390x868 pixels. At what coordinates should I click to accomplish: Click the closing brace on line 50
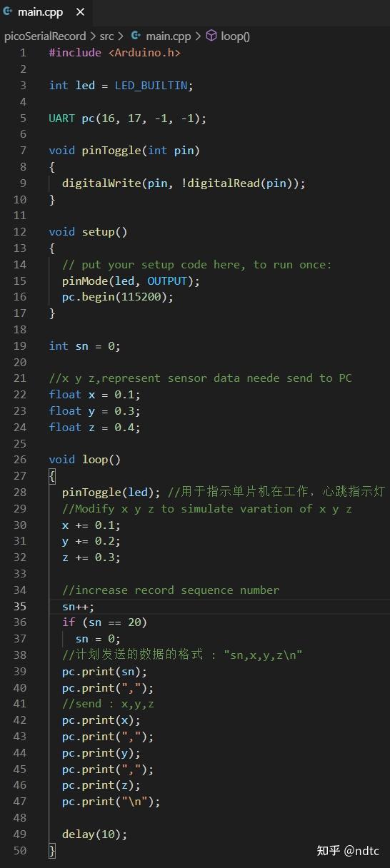(52, 850)
